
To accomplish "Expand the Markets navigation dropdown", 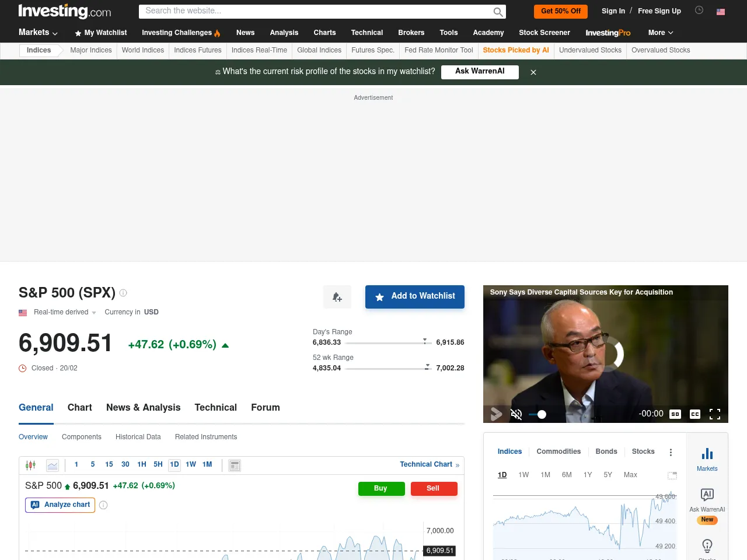I will click(37, 33).
